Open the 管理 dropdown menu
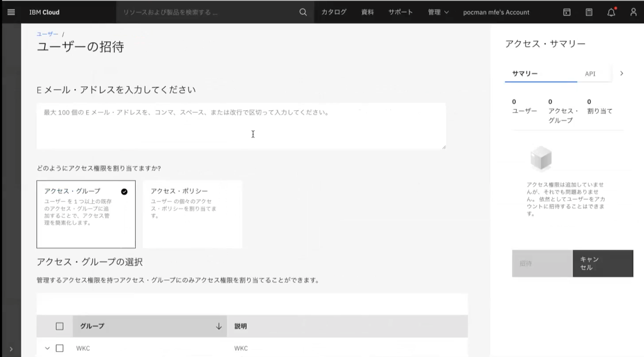 coord(438,12)
